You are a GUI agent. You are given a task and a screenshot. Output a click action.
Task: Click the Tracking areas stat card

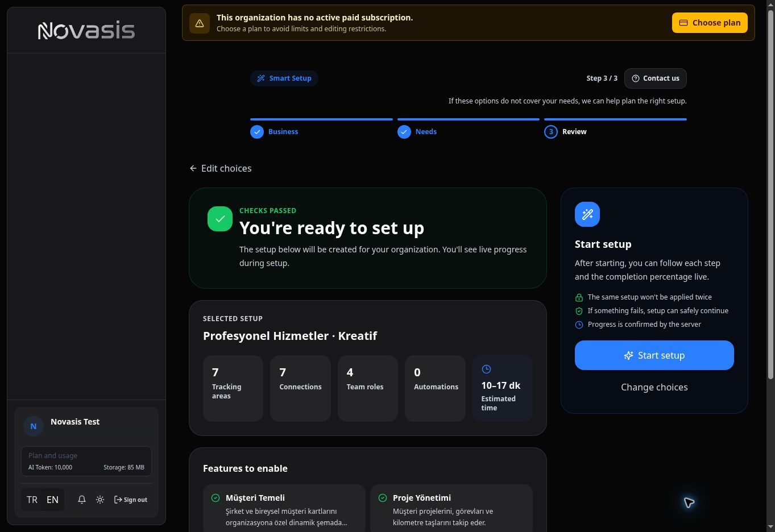point(233,389)
